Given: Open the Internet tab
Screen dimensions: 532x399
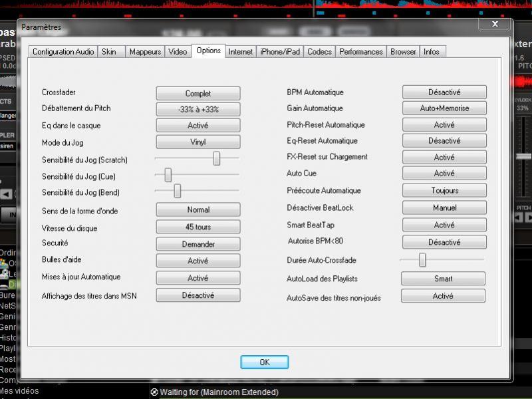Looking at the screenshot, I should coord(241,52).
